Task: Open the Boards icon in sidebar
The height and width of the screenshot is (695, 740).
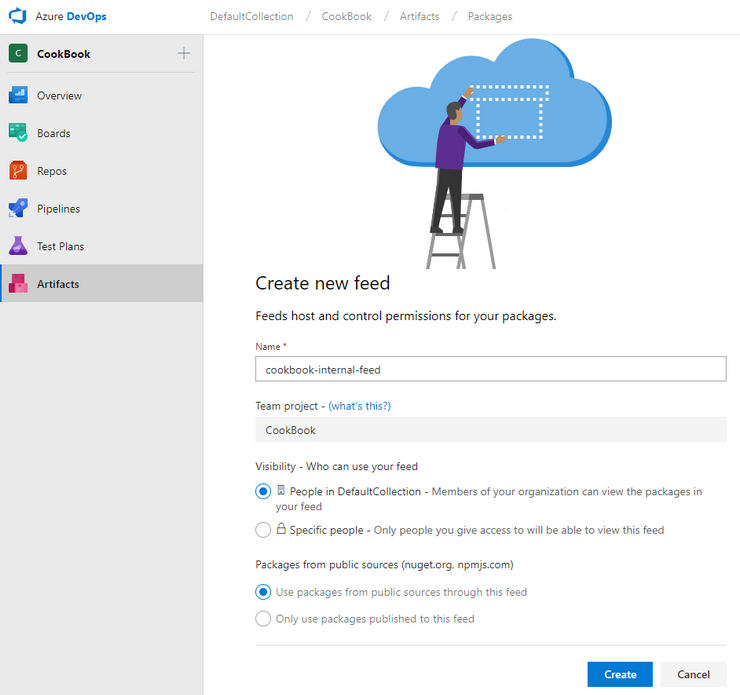Action: coord(18,133)
